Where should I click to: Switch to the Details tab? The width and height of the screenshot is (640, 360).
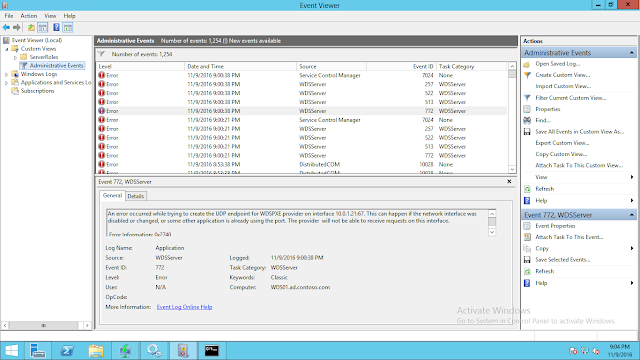(136, 196)
